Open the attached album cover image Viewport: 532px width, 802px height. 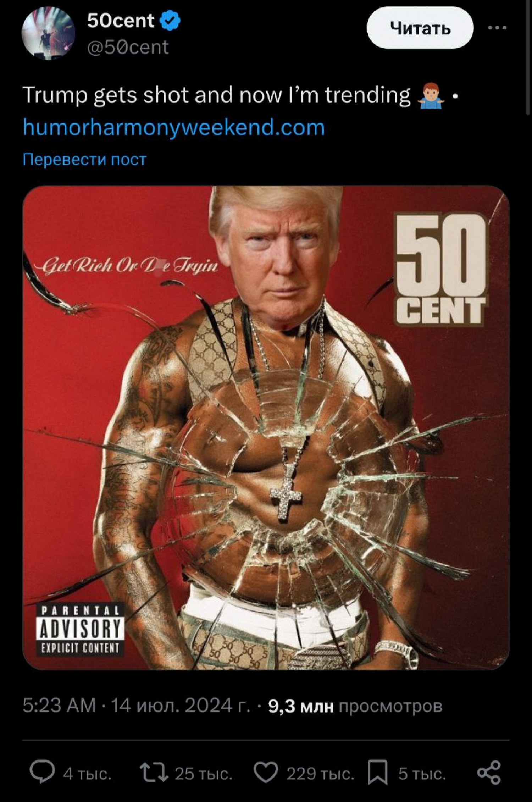(266, 428)
